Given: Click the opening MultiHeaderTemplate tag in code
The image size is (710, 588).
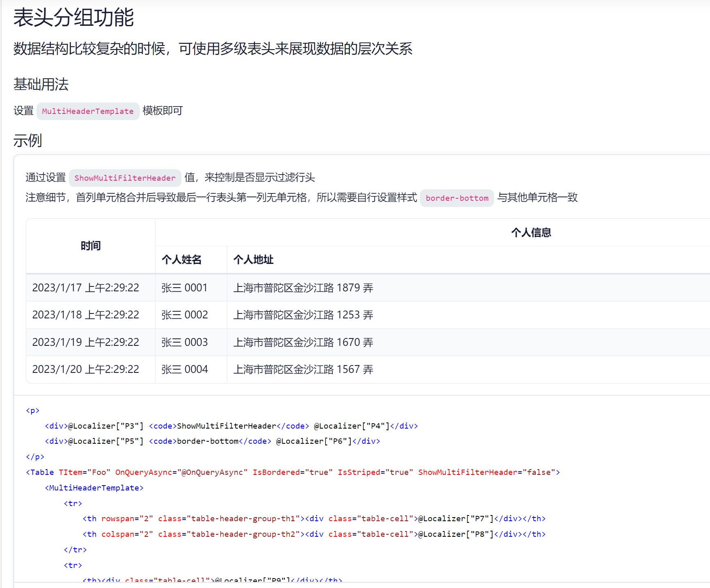Looking at the screenshot, I should pos(94,488).
